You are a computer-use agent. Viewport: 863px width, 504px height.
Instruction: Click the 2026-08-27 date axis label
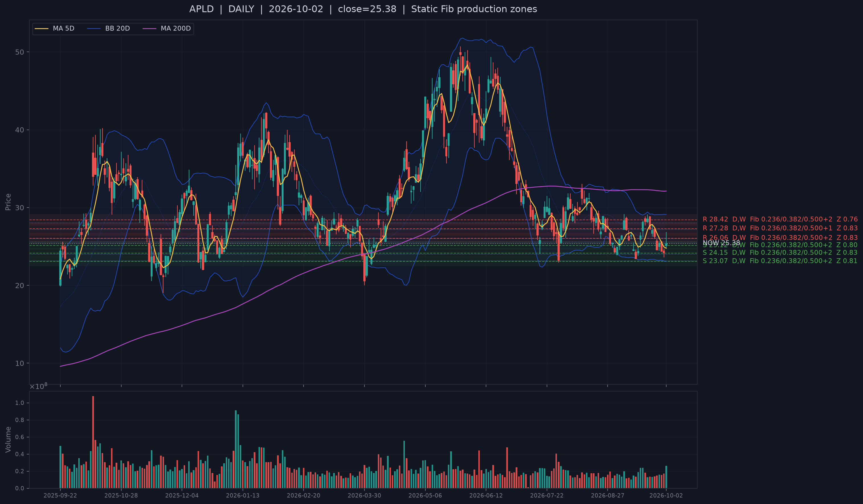tap(608, 496)
